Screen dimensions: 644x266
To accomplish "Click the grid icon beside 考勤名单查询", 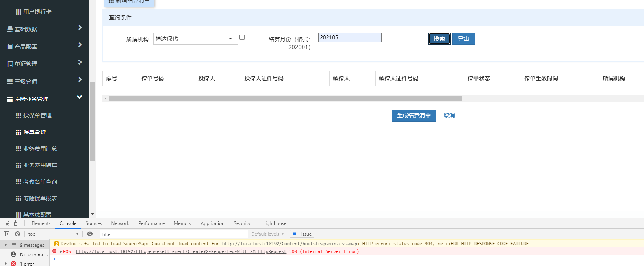I will point(19,182).
